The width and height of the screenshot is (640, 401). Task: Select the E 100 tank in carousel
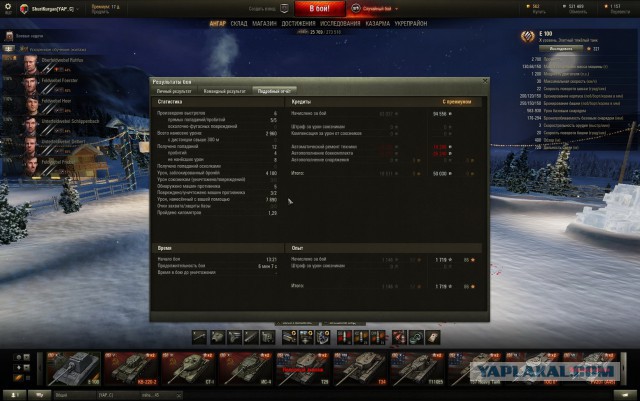coord(73,369)
